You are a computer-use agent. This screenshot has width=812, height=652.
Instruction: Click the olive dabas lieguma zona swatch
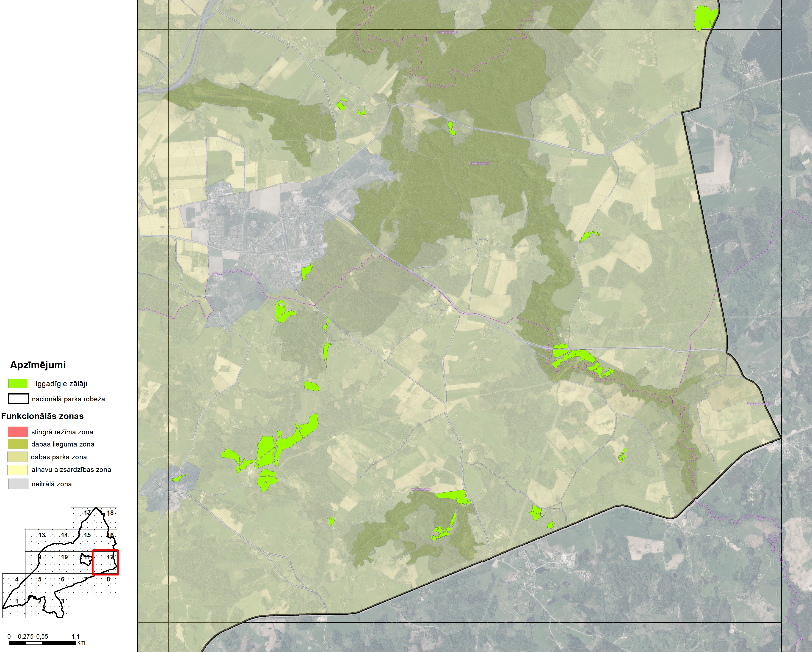[x=18, y=444]
